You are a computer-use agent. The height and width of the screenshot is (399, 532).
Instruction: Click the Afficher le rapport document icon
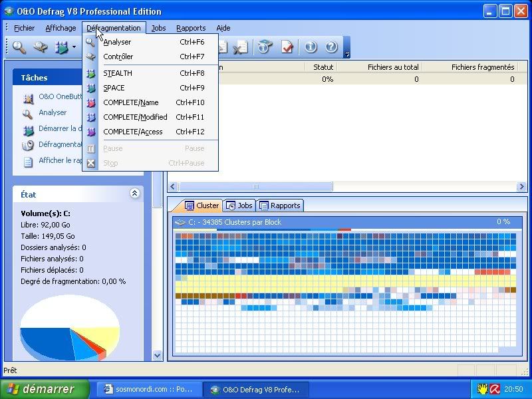(x=28, y=162)
